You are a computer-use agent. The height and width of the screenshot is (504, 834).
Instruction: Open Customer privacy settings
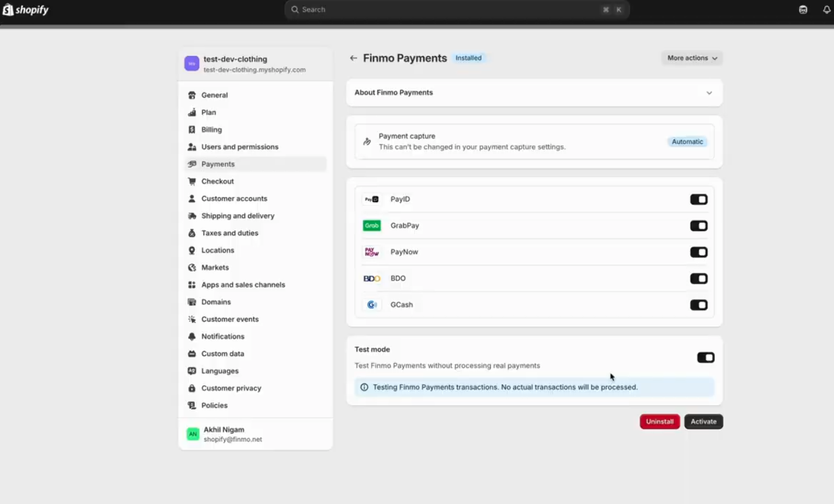click(255, 388)
